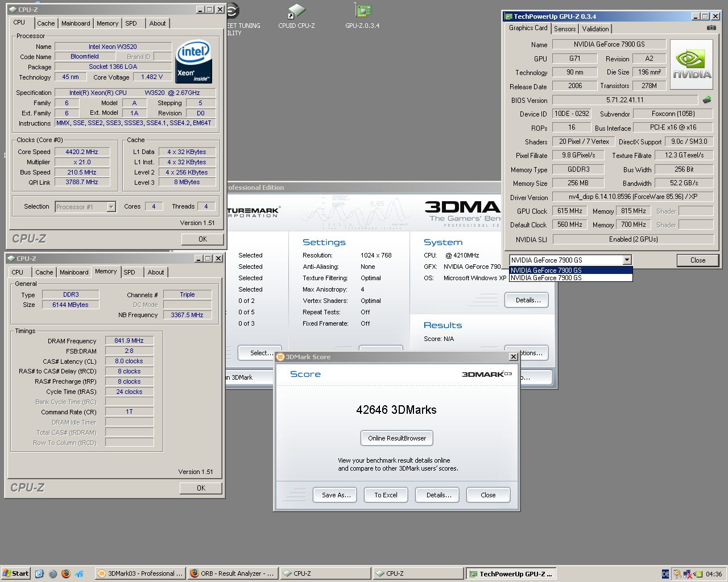Click the NVIDIA logo in GPU-Z
Viewport: 728px width, 582px height.
click(x=692, y=64)
